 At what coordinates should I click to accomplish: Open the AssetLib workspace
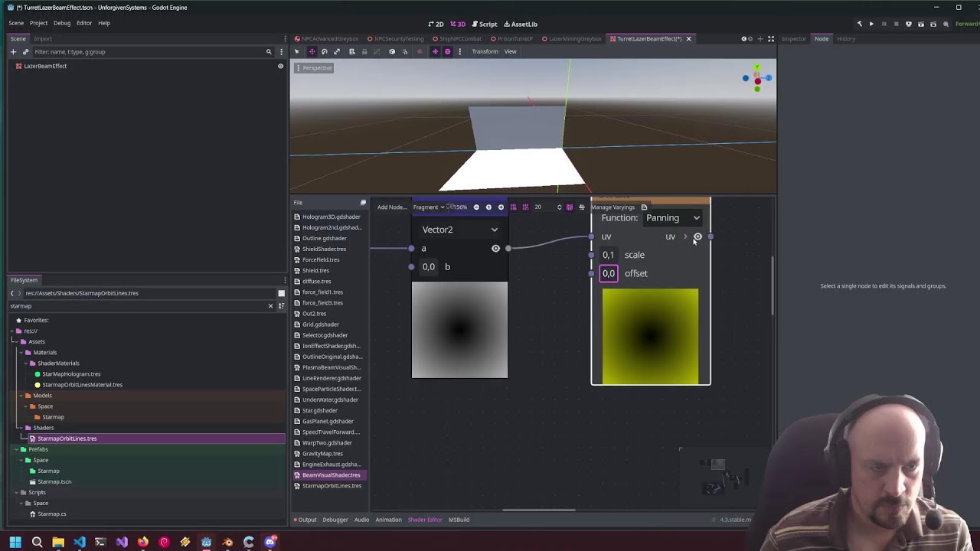[x=521, y=24]
